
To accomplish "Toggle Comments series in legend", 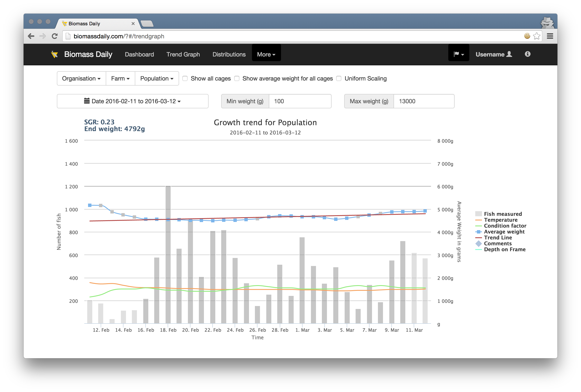I will pos(493,243).
